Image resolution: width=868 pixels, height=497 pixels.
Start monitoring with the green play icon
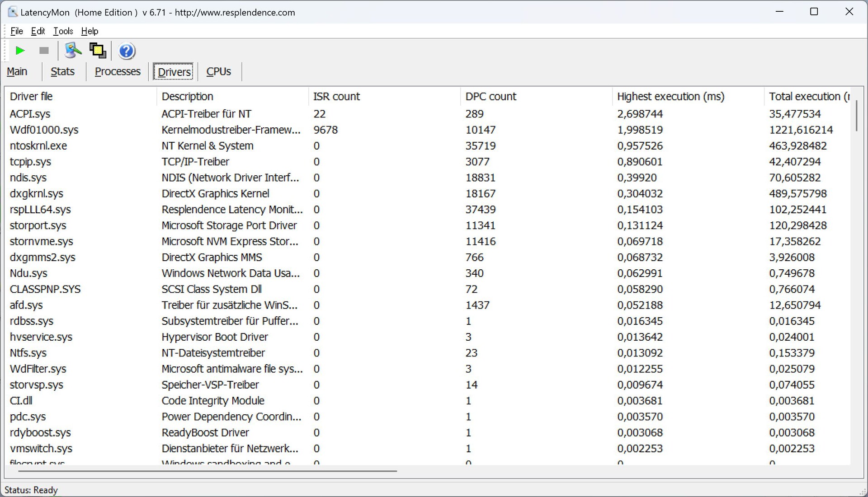(x=20, y=51)
